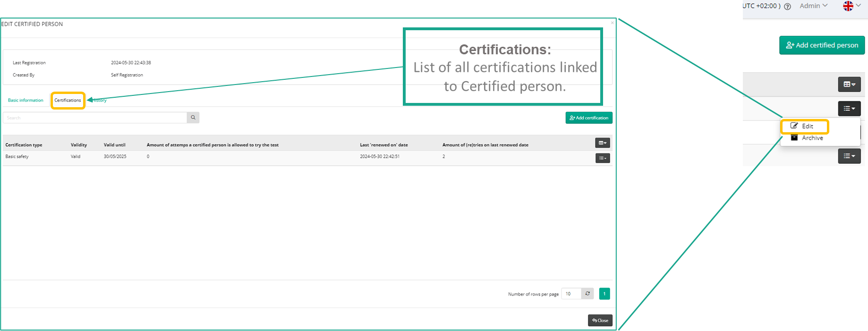
Task: Click the Self Registration created-by value
Action: [127, 75]
